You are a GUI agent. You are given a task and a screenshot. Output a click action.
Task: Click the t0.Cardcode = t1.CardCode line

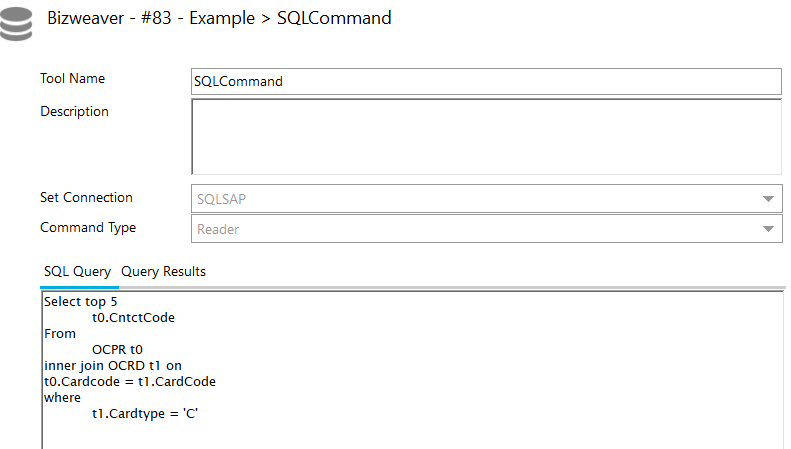130,382
